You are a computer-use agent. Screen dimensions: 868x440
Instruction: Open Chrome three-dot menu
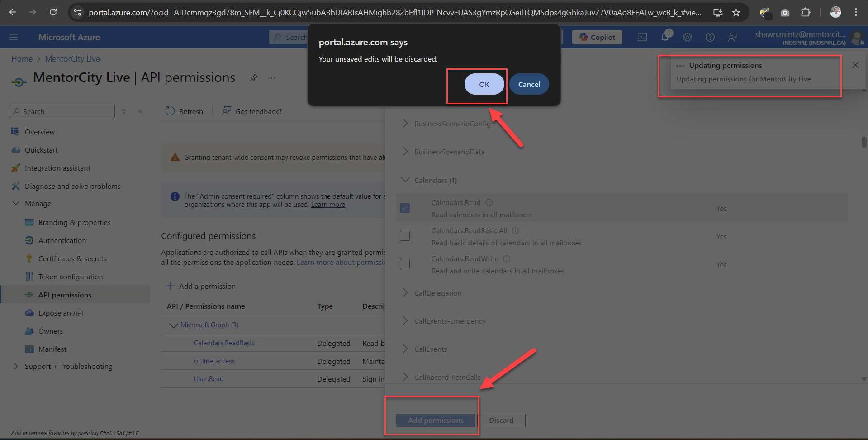(x=856, y=12)
